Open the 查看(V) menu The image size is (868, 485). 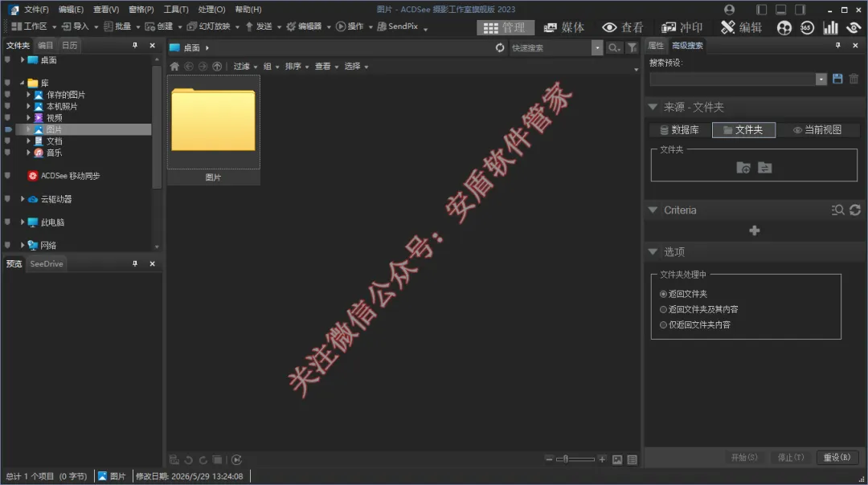106,10
